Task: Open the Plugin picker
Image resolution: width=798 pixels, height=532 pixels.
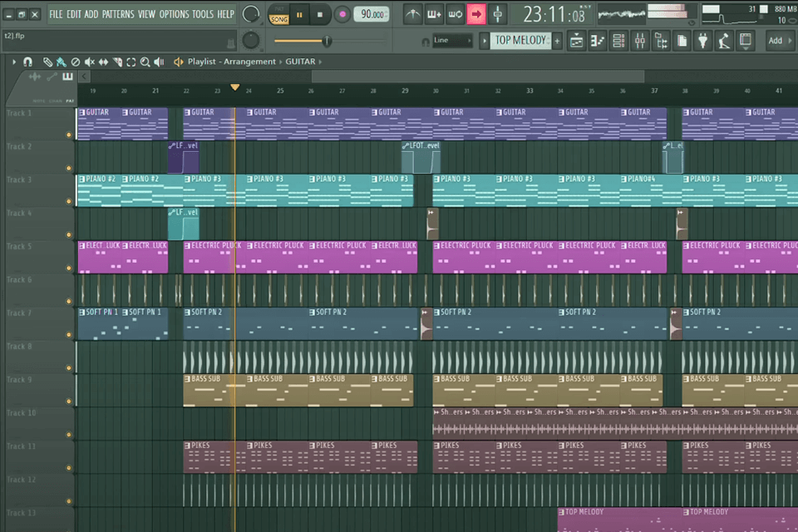Action: pos(704,40)
